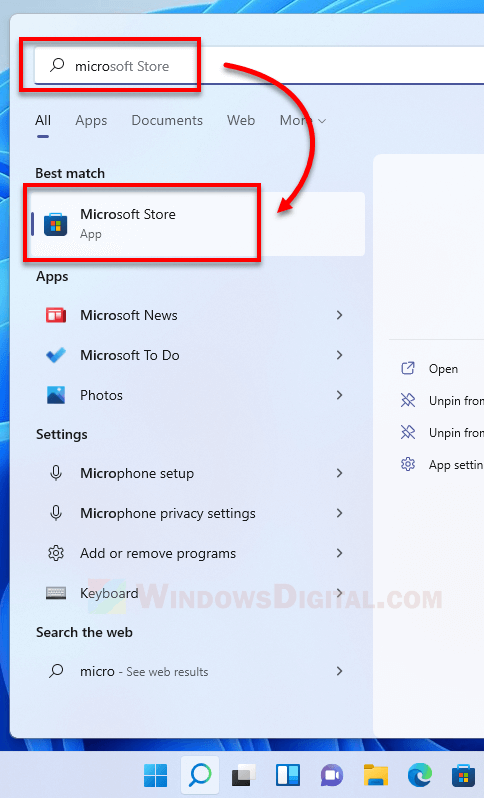Select Microphone privacy settings text
The image size is (484, 798).
(168, 514)
